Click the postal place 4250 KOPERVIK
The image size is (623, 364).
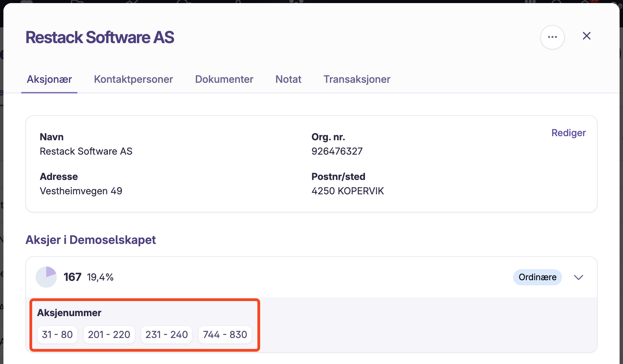[x=347, y=191]
